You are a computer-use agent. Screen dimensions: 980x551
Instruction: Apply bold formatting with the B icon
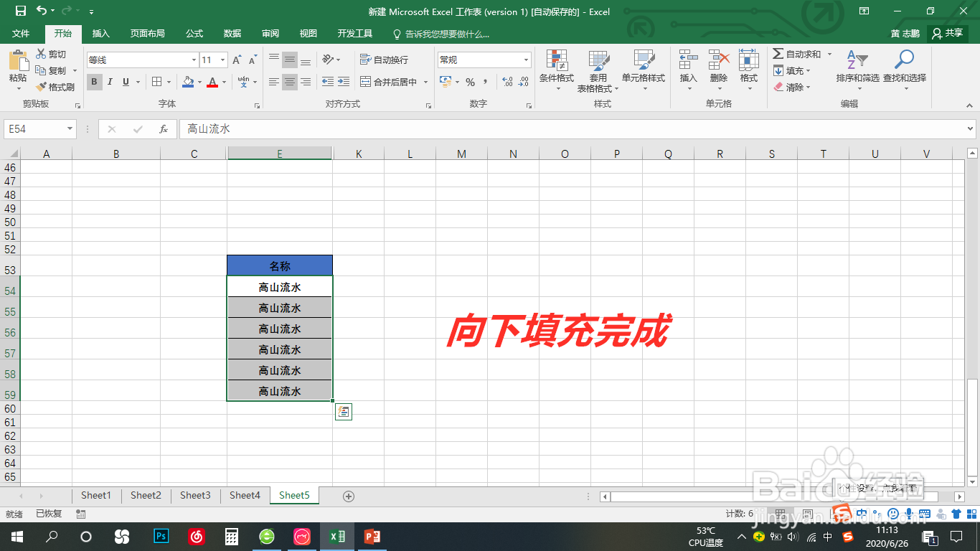(94, 82)
